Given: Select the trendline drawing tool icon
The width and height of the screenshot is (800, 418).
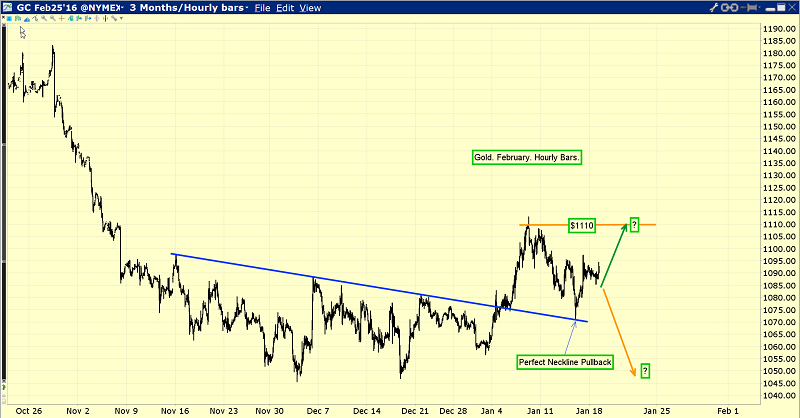Looking at the screenshot, I should pyautogui.click(x=35, y=18).
